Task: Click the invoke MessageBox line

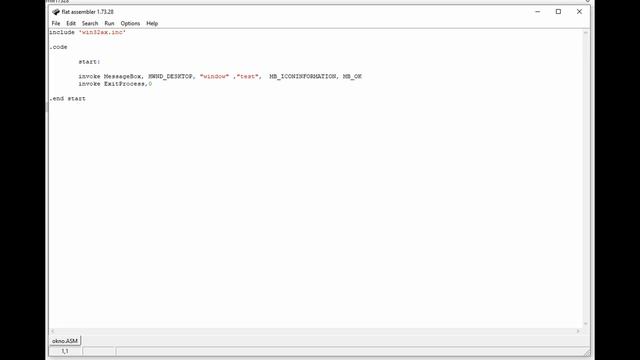Action: coord(220,77)
